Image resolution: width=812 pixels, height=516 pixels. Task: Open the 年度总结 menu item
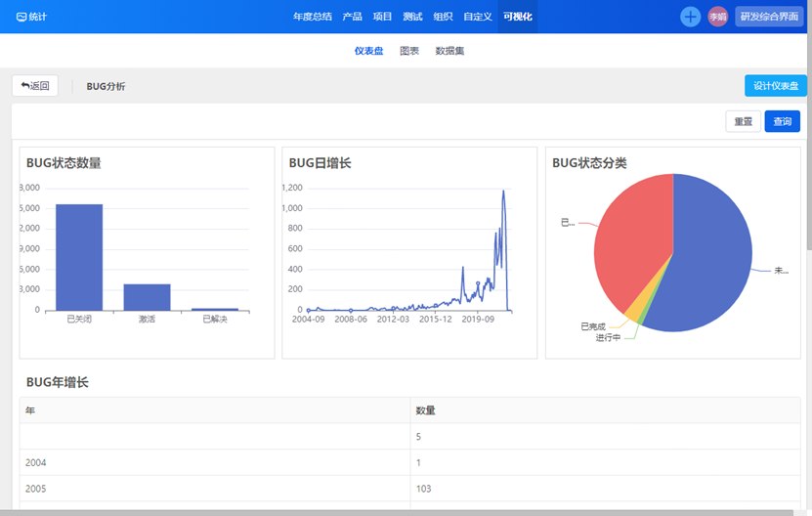coord(313,17)
